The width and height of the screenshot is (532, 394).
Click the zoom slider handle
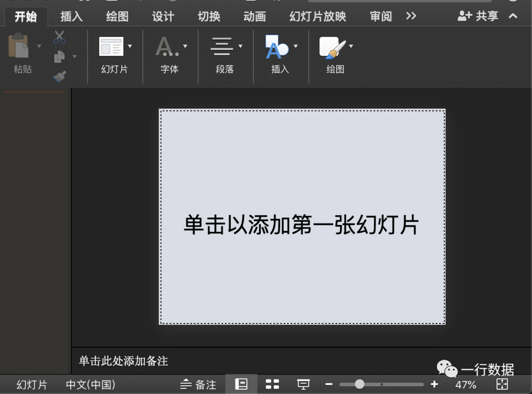click(x=360, y=384)
